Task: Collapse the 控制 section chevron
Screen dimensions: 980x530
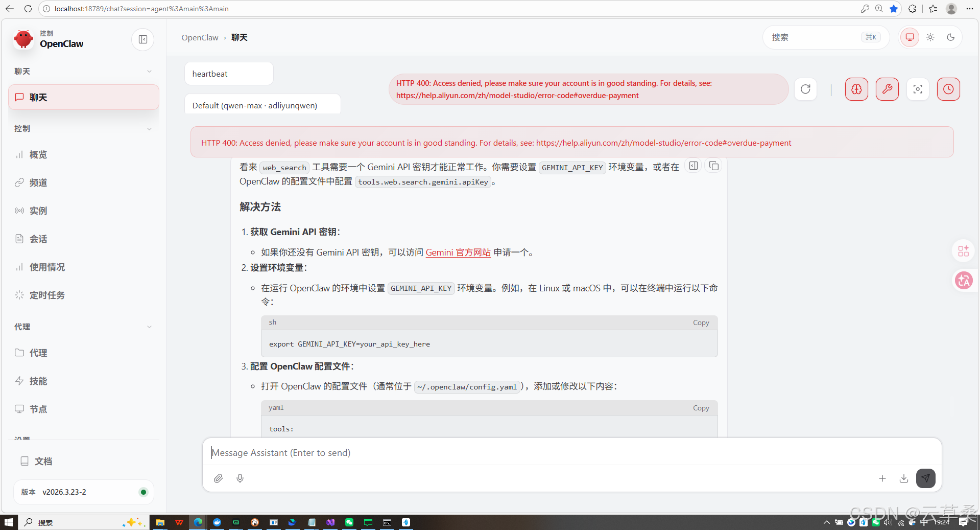Action: (149, 129)
